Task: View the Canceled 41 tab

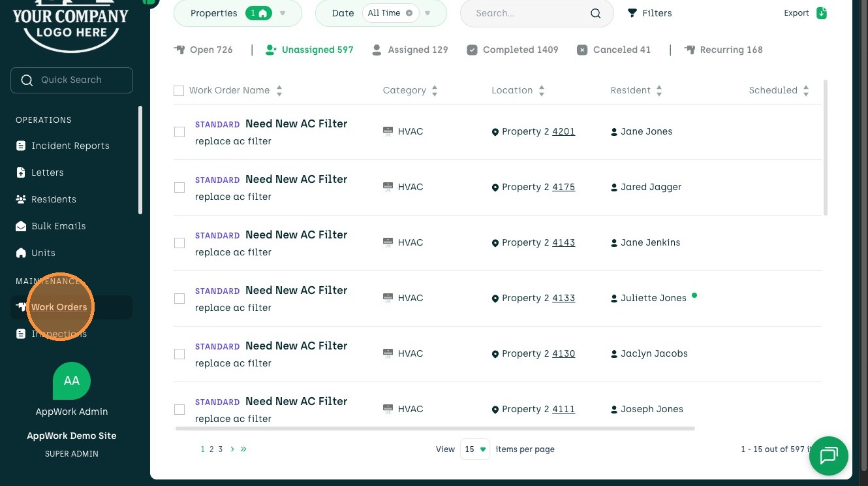Action: tap(614, 50)
